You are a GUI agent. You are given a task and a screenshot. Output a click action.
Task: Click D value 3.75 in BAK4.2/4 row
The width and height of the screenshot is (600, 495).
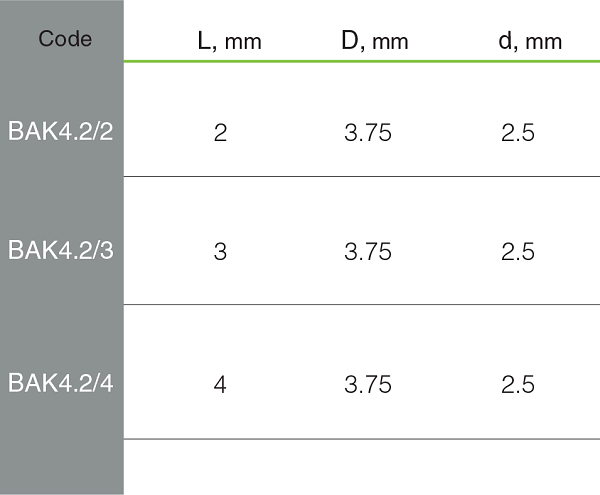(368, 384)
